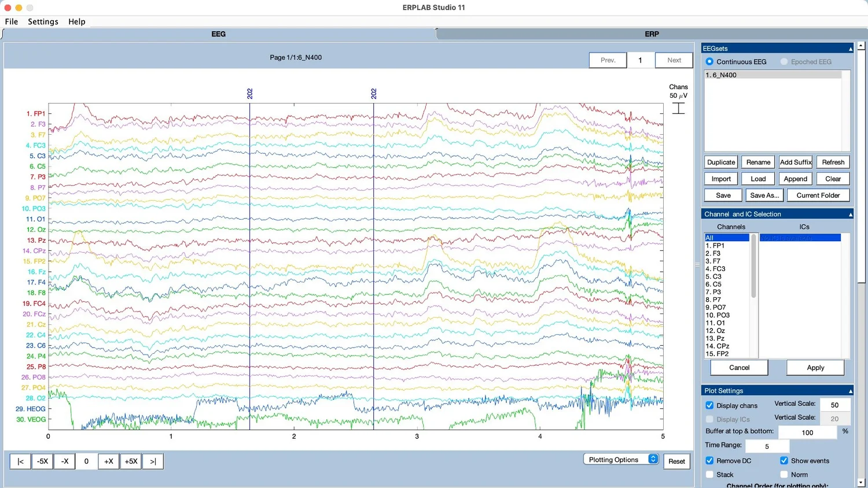
Task: Open the Plotting Options dropdown
Action: click(621, 460)
